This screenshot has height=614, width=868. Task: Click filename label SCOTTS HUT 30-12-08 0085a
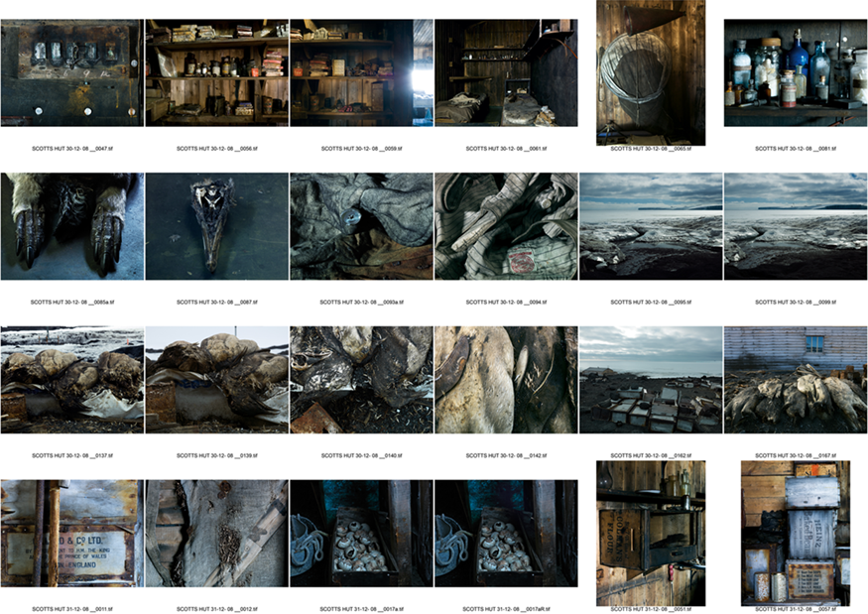coord(72,303)
